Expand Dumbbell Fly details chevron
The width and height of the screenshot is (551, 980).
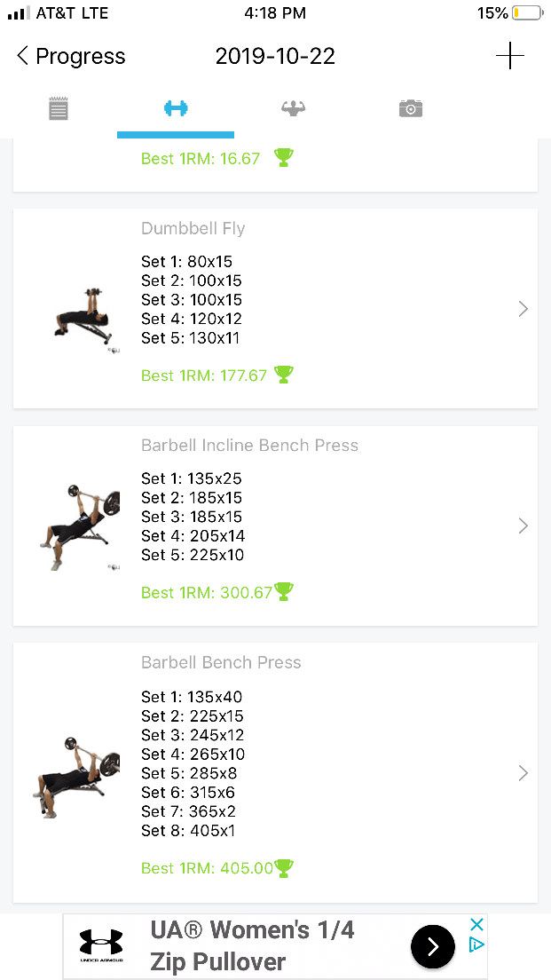(523, 309)
